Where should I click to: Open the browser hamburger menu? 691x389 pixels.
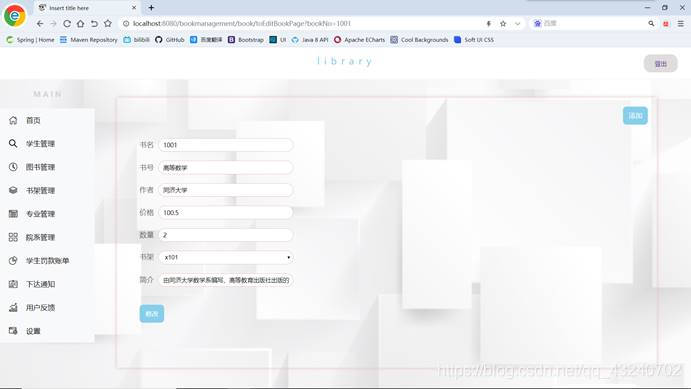[681, 23]
